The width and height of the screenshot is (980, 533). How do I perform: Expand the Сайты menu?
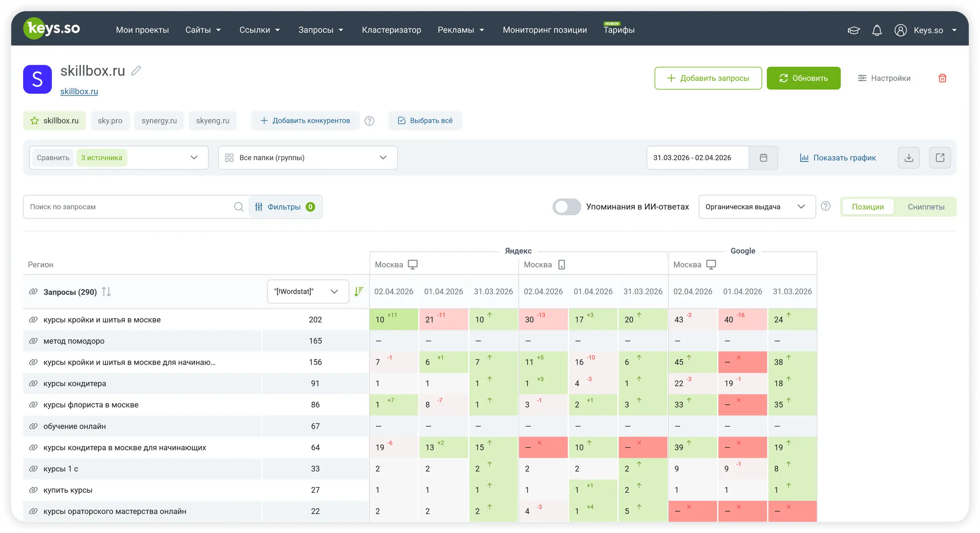point(203,30)
